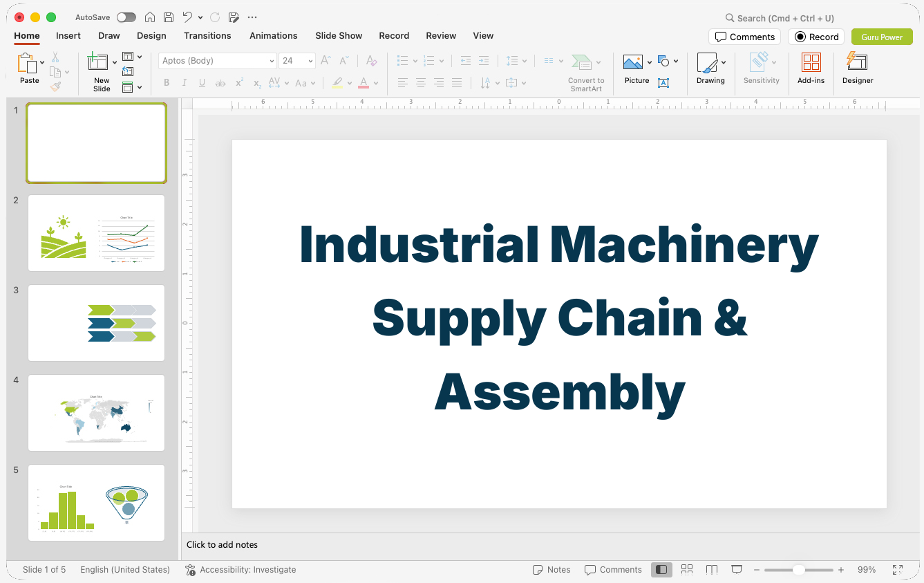Open the Review tab
This screenshot has width=924, height=583.
pos(441,36)
